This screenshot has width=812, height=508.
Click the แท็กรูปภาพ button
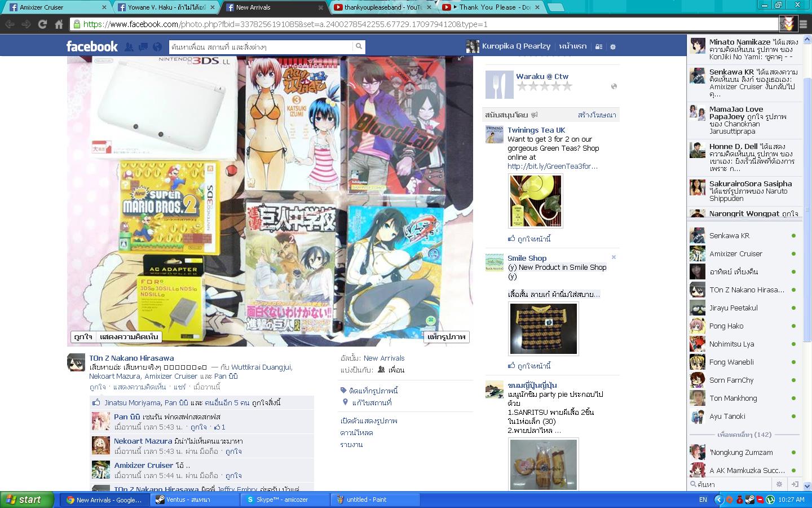coord(447,337)
